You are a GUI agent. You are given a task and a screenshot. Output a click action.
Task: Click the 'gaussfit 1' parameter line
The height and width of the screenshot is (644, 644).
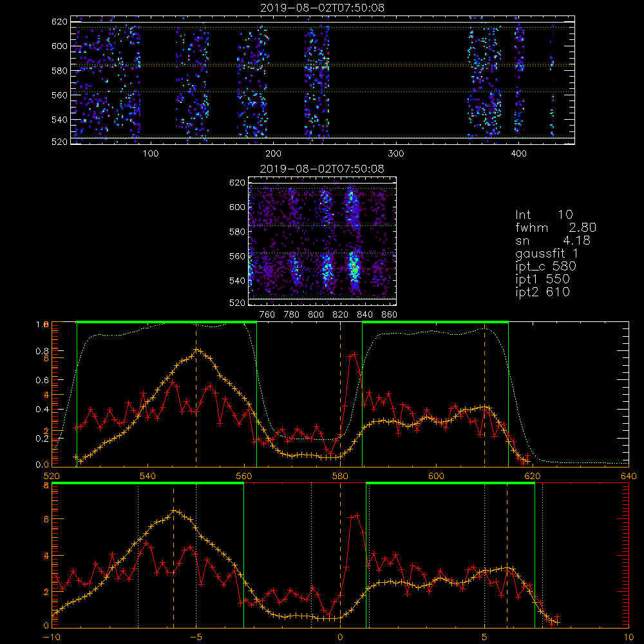(547, 253)
